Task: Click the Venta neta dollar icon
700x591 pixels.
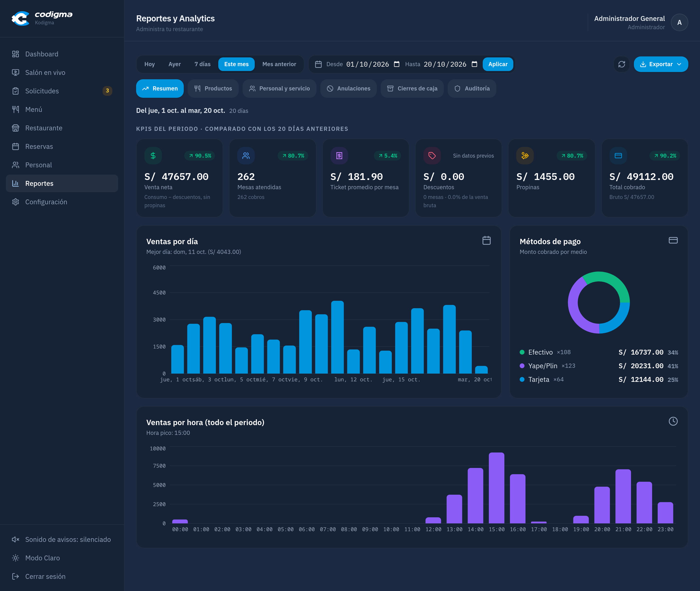Action: (153, 155)
